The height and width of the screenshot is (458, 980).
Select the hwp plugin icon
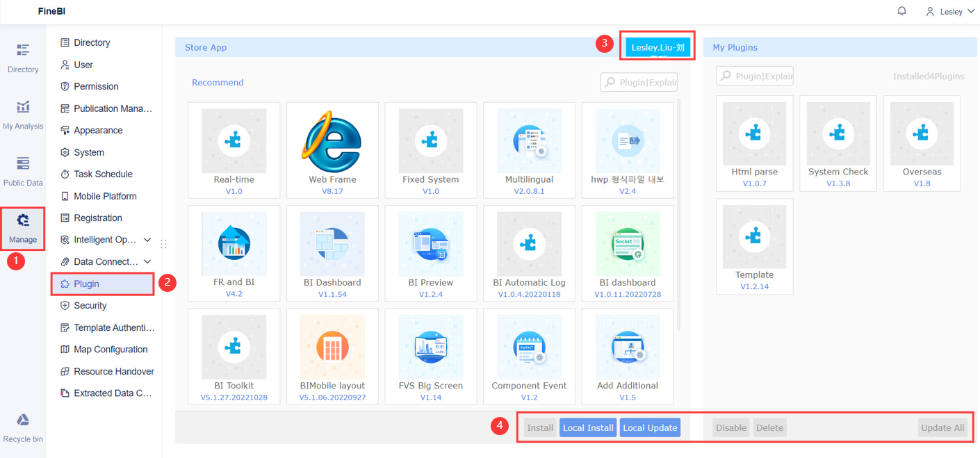(x=628, y=141)
